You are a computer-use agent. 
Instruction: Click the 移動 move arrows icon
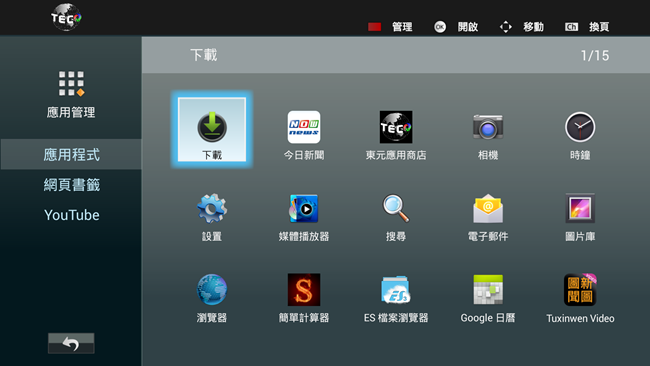(x=506, y=27)
